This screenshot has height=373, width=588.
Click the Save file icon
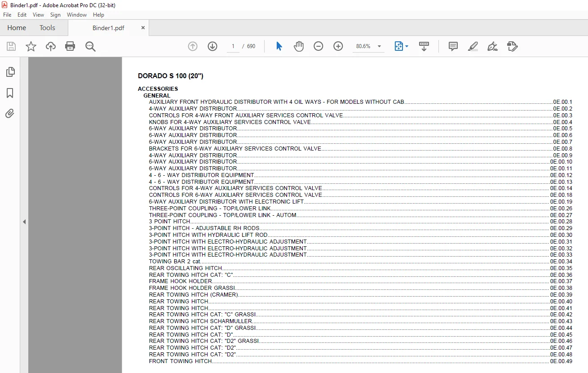pyautogui.click(x=11, y=46)
